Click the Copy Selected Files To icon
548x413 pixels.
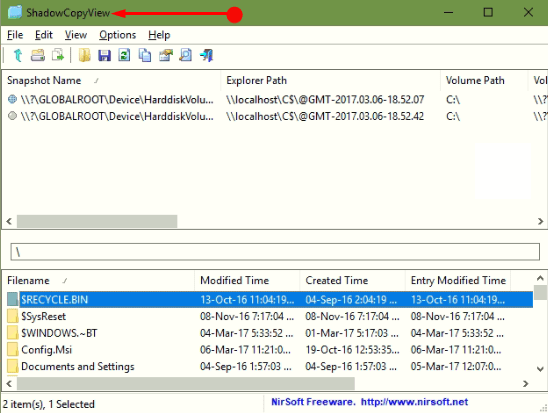pyautogui.click(x=58, y=55)
